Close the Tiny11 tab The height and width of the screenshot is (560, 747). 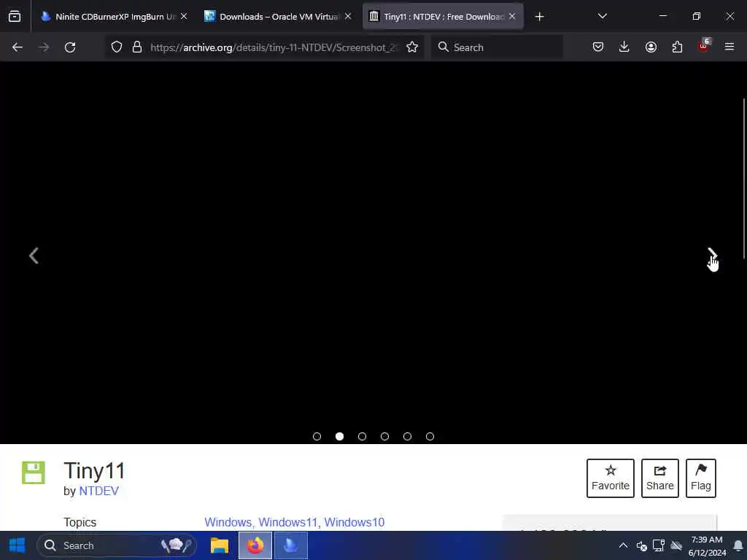(x=512, y=17)
